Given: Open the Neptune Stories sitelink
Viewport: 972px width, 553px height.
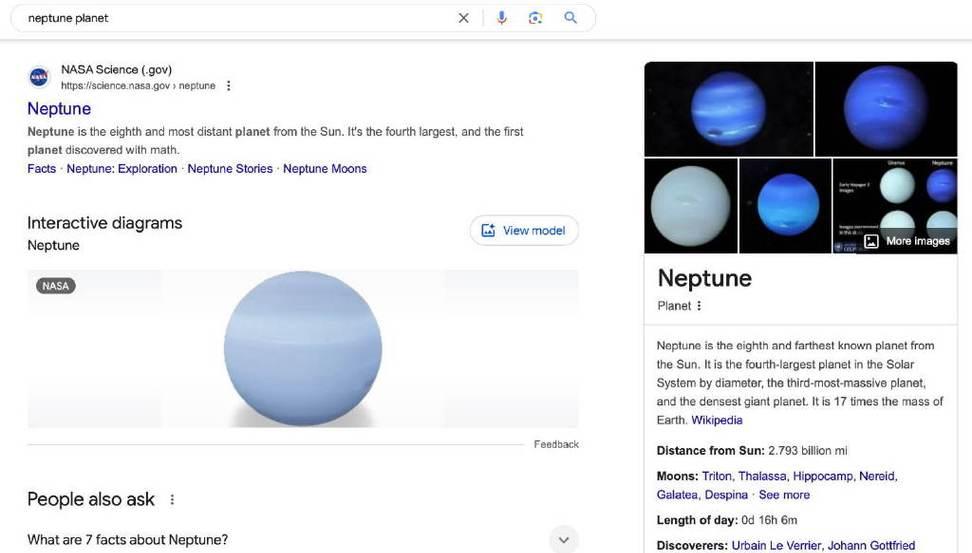Looking at the screenshot, I should 230,169.
